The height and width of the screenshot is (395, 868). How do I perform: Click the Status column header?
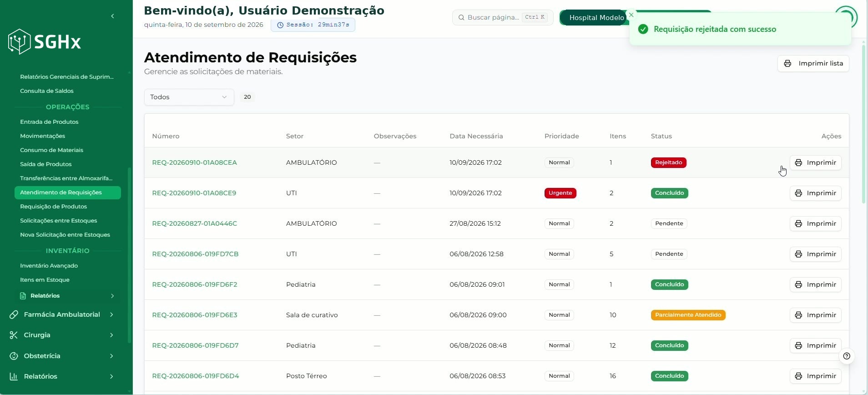tap(661, 136)
